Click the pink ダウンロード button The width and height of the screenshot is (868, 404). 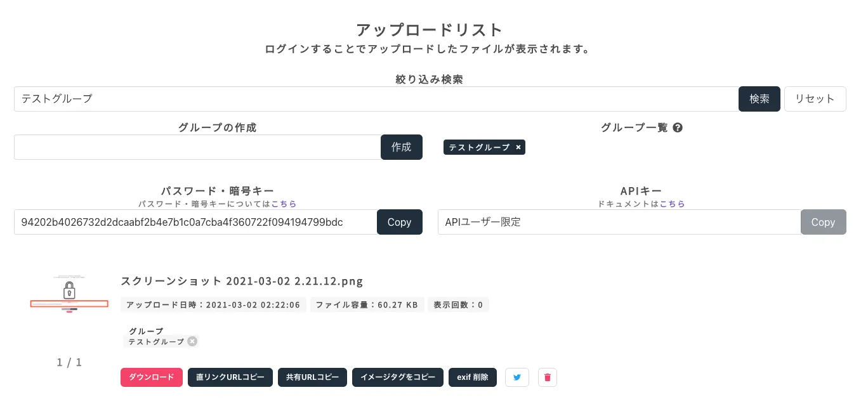(152, 377)
